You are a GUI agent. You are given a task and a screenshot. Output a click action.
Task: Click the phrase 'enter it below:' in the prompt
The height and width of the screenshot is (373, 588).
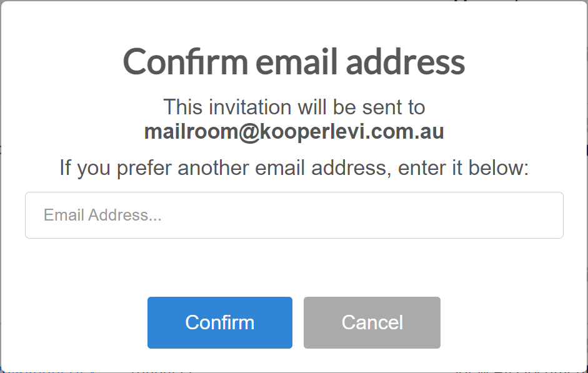click(463, 167)
